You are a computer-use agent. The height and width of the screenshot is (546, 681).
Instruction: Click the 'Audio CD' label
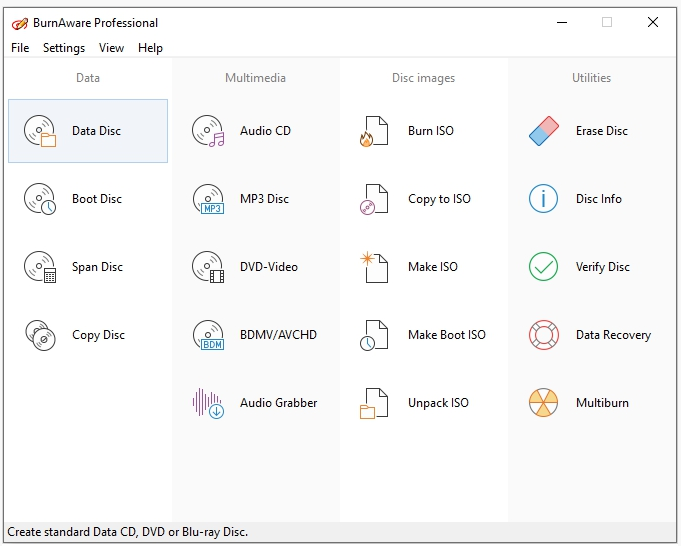click(265, 131)
